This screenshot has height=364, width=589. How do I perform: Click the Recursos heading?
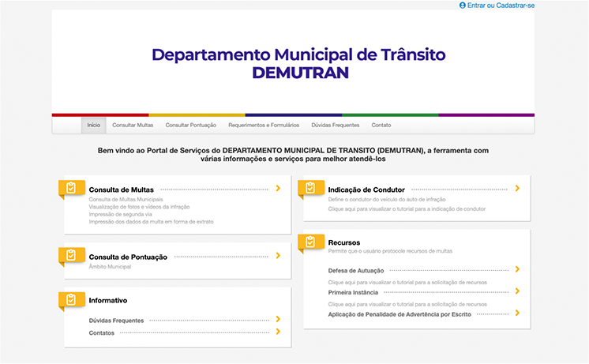pyautogui.click(x=344, y=242)
